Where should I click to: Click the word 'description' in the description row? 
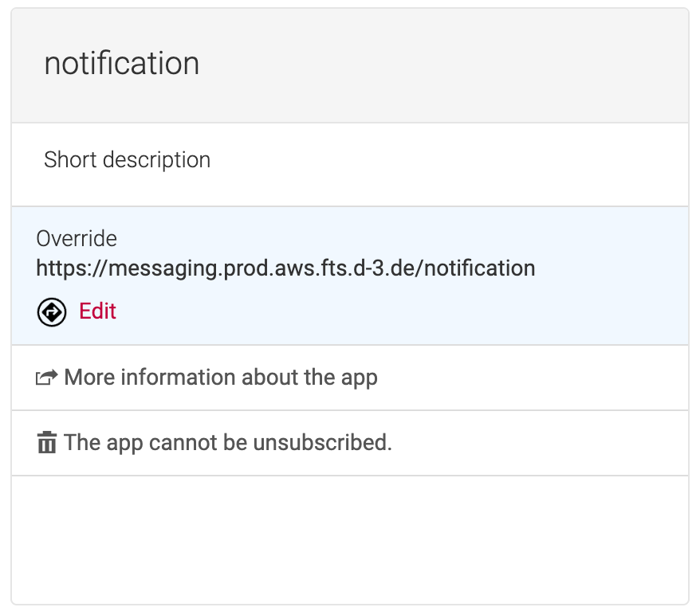click(x=160, y=160)
